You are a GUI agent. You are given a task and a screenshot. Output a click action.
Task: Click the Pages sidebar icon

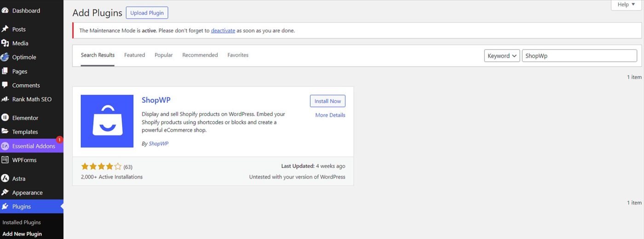(5, 71)
